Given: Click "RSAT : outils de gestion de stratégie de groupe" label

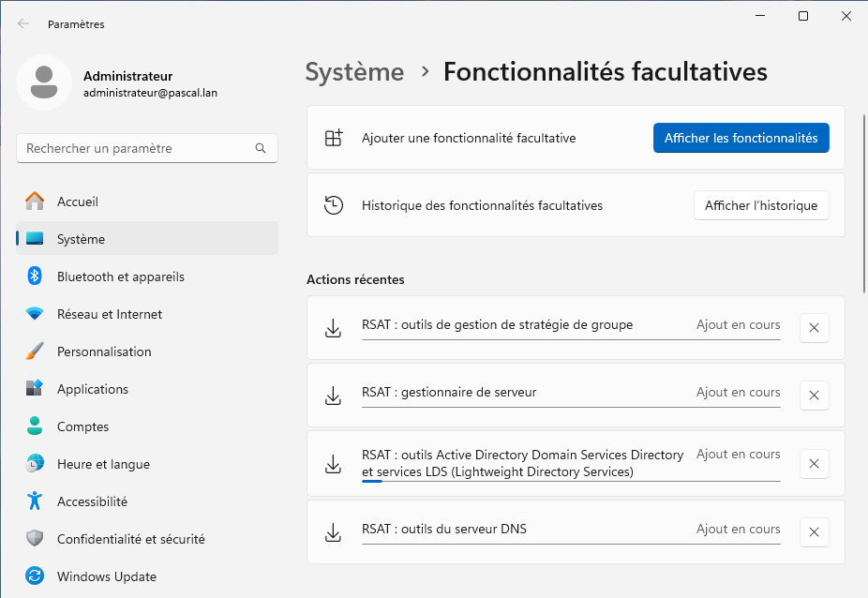Looking at the screenshot, I should pos(497,324).
